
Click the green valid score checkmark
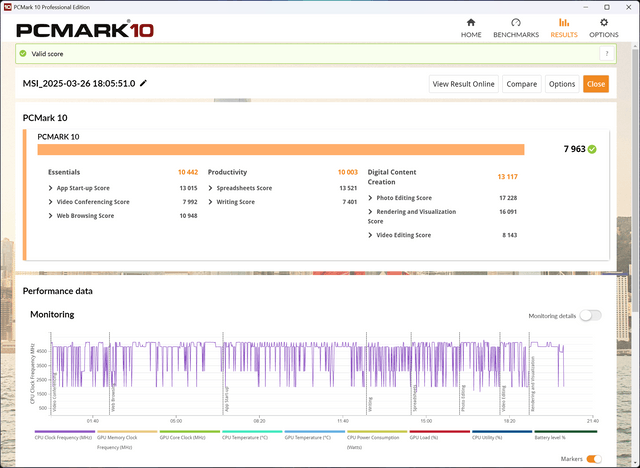[23, 53]
